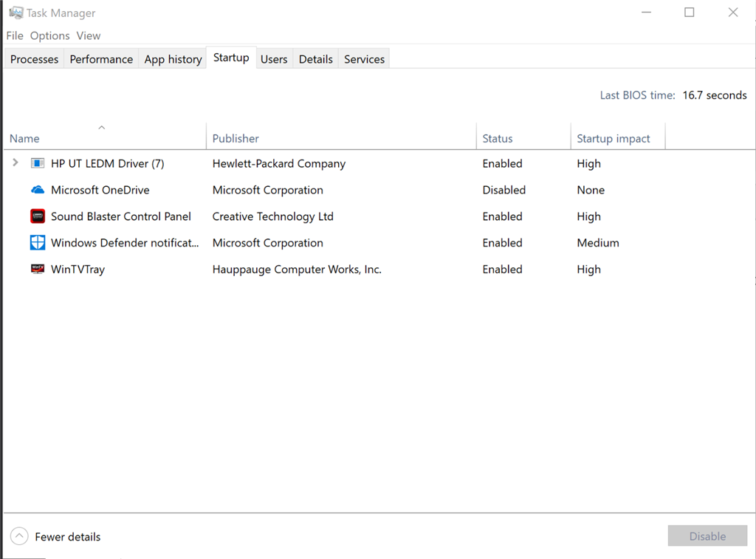This screenshot has width=756, height=559.
Task: Click the Medium startup impact value
Action: coord(598,243)
